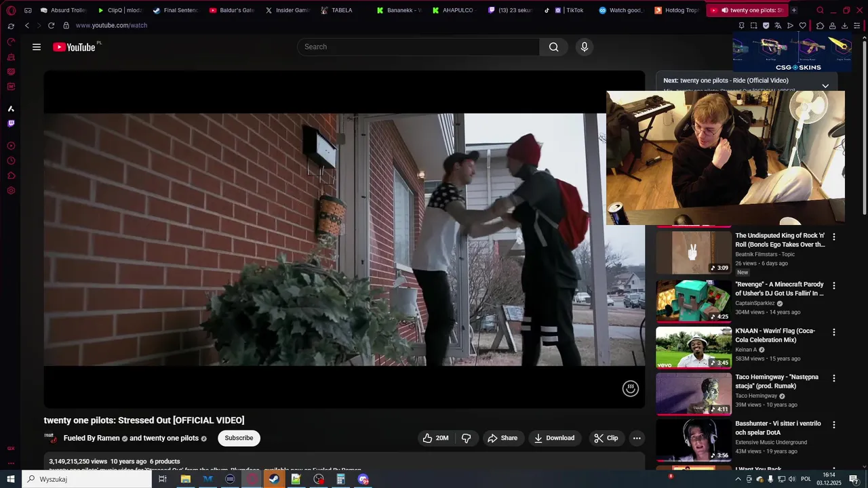Go back to previous page
This screenshot has height=488, width=868.
tap(27, 25)
